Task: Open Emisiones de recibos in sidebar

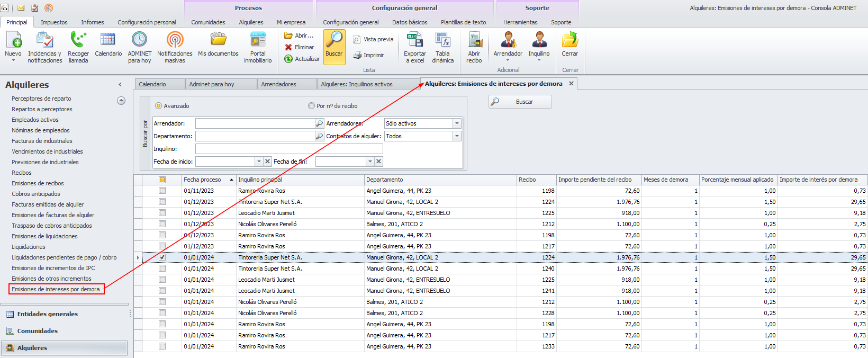Action: pos(38,183)
